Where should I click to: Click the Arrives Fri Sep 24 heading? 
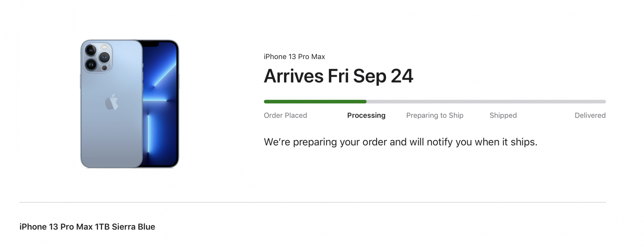(x=338, y=76)
